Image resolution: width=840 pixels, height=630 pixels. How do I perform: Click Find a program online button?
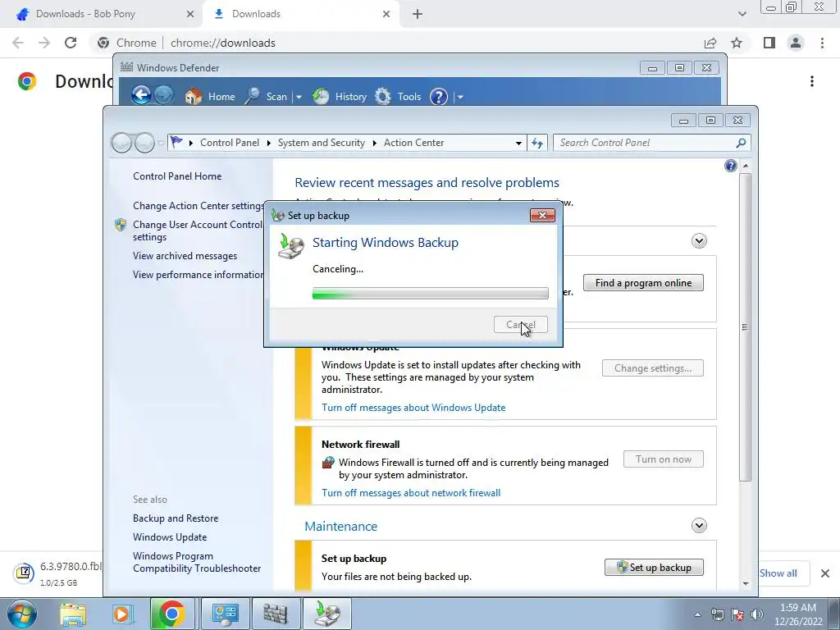pos(643,283)
